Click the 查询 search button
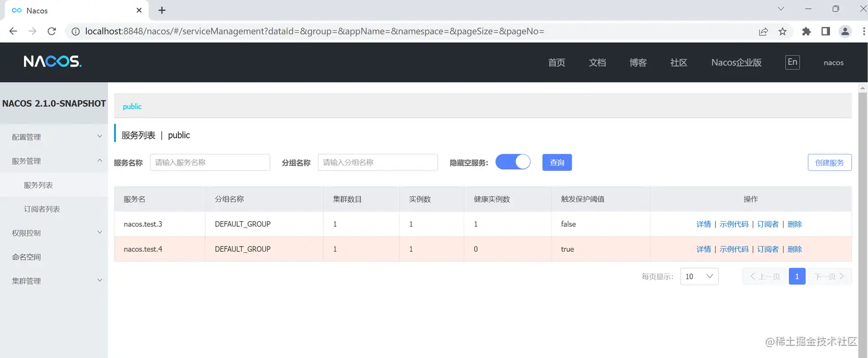 [x=557, y=163]
